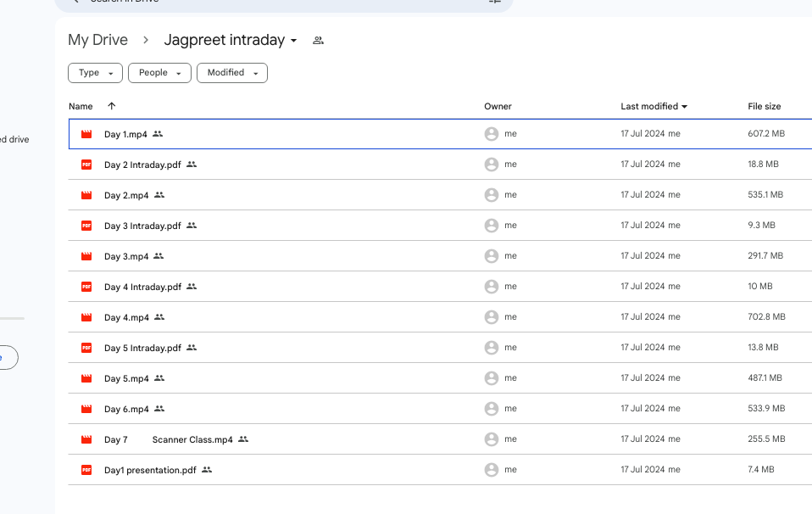Open the People filter dropdown
Viewport: 812px width, 514px height.
(159, 73)
